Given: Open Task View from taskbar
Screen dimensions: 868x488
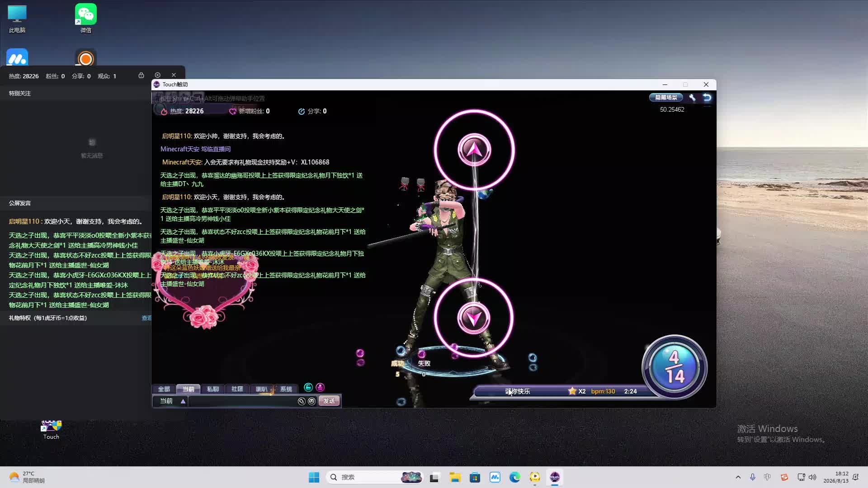Looking at the screenshot, I should tap(434, 477).
